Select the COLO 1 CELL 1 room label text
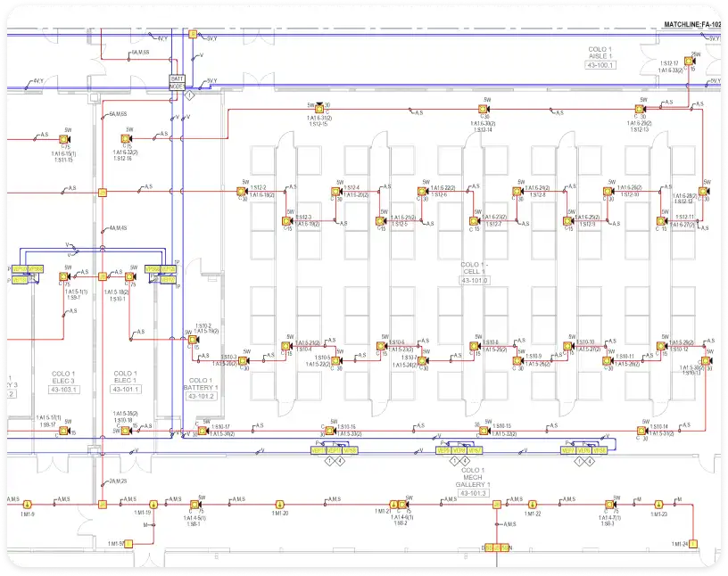The height and width of the screenshot is (576, 728). pos(472,267)
